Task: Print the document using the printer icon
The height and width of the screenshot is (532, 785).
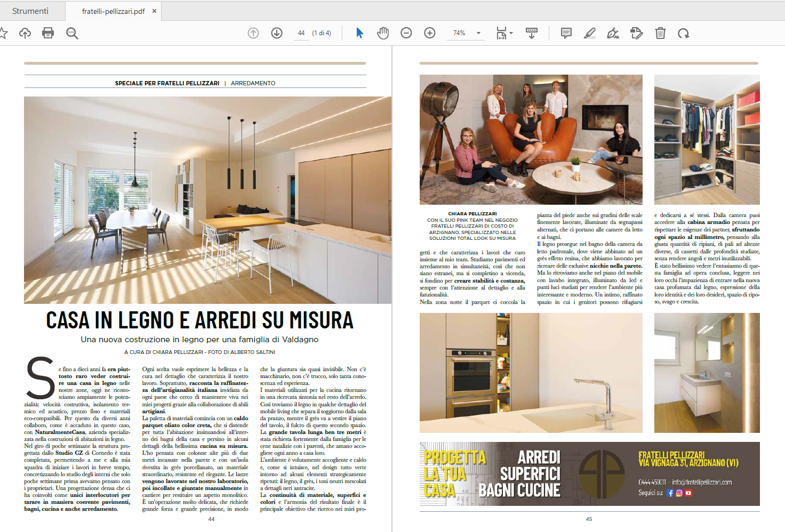Action: (x=48, y=33)
